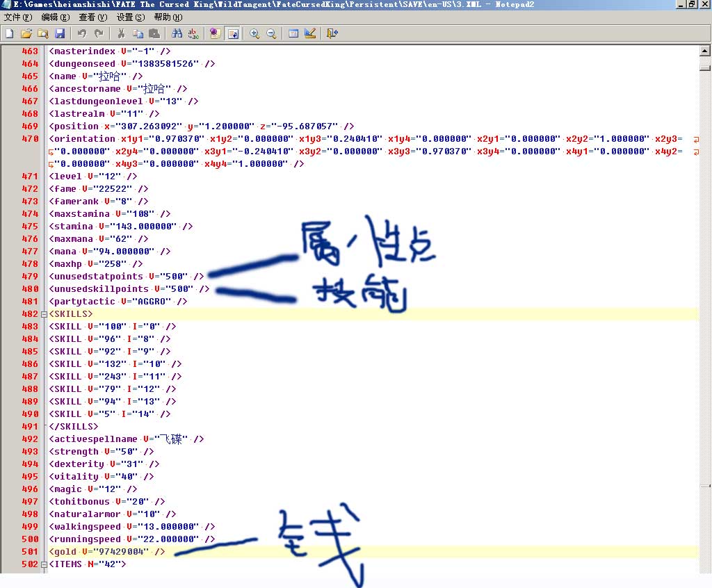Click the Zoom In magnifier icon
Image resolution: width=712 pixels, height=588 pixels.
254,33
